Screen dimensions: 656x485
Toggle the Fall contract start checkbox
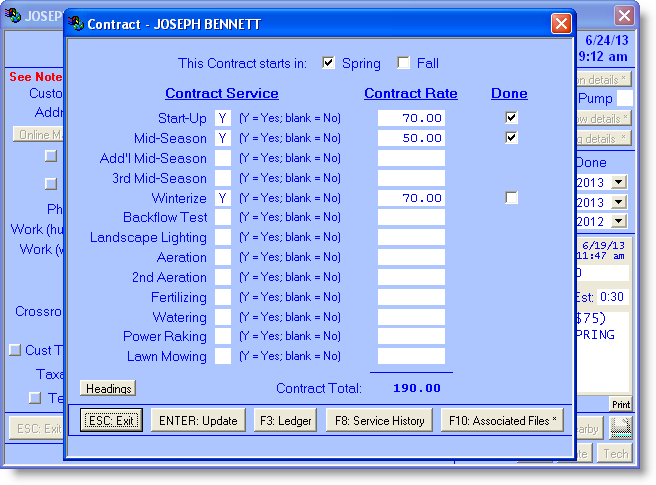[404, 63]
